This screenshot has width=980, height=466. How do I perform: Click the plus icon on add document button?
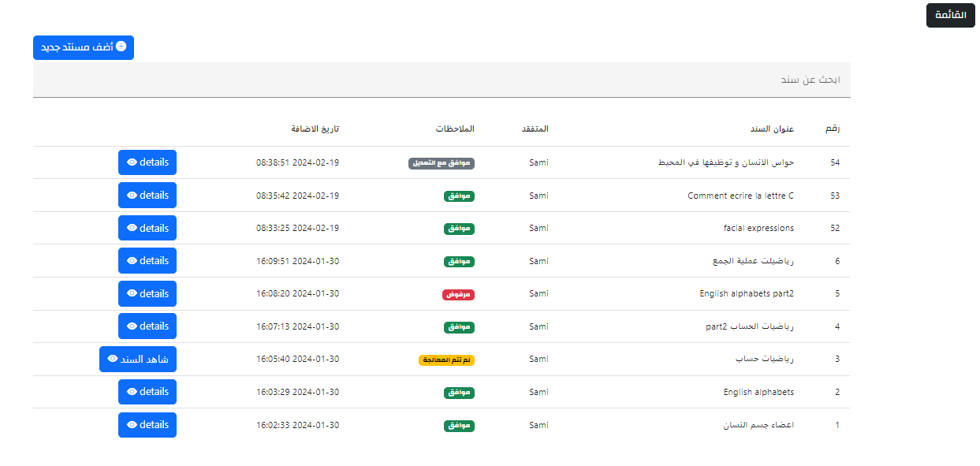tap(121, 47)
